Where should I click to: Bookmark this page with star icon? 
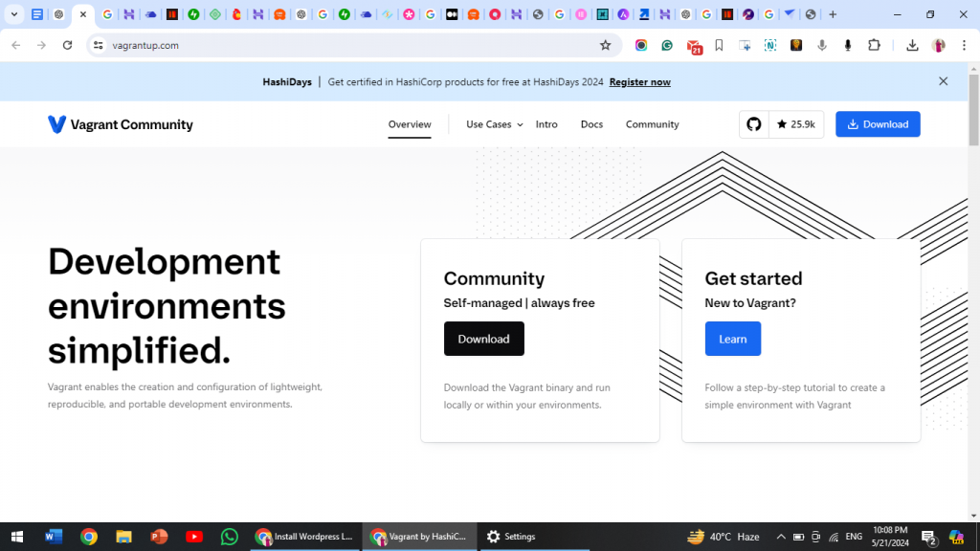(605, 45)
